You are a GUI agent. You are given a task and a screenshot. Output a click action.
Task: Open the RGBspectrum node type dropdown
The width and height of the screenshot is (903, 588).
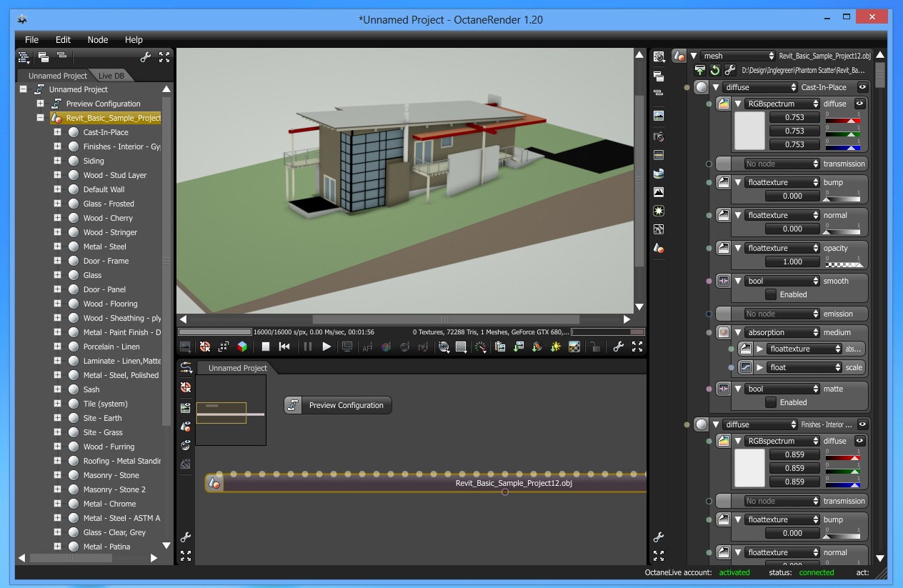[782, 104]
